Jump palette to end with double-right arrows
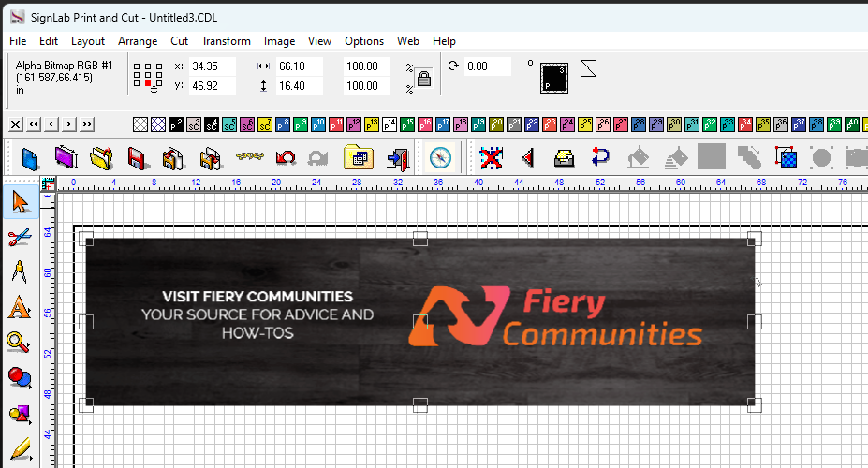The height and width of the screenshot is (468, 868). pos(87,124)
